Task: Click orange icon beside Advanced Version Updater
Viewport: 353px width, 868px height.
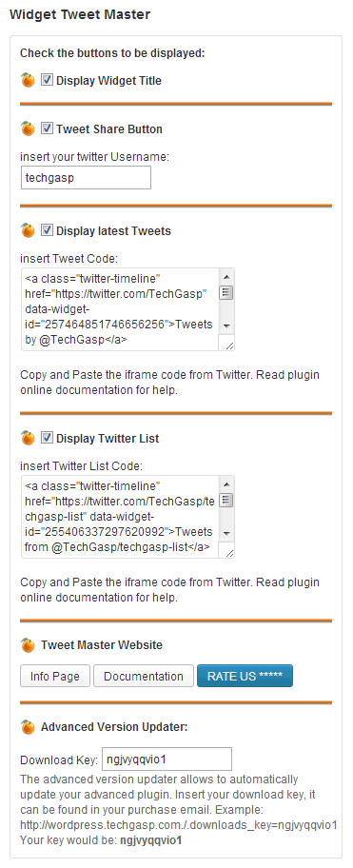Action: pyautogui.click(x=28, y=727)
